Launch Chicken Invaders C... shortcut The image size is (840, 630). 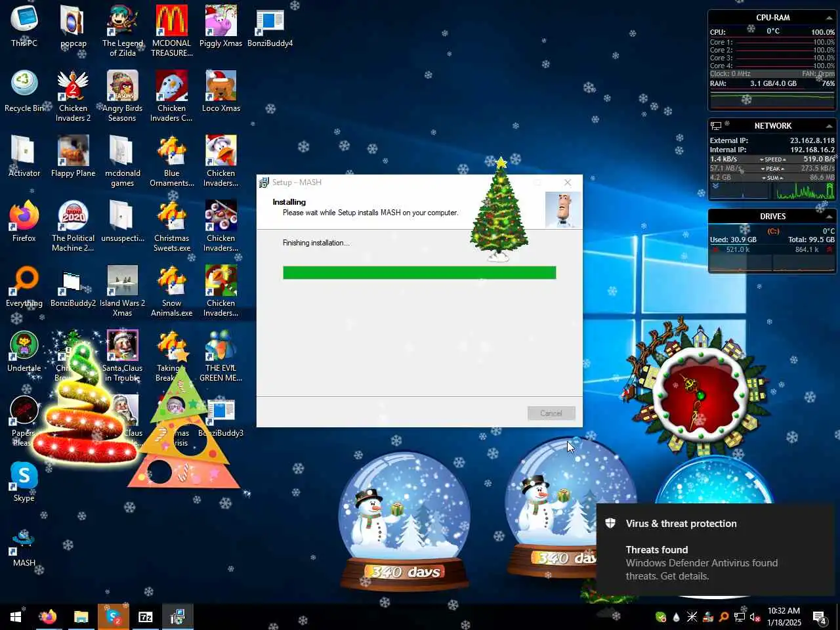pyautogui.click(x=171, y=96)
